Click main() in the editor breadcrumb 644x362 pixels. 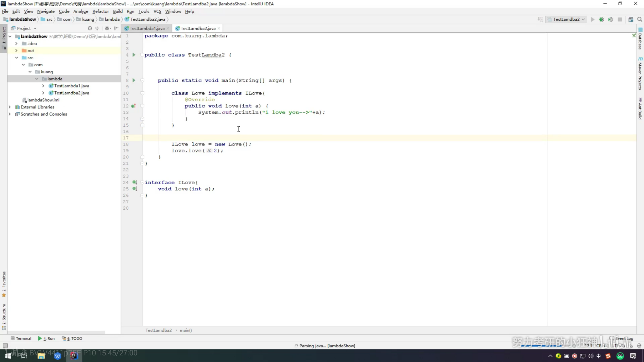(186, 330)
